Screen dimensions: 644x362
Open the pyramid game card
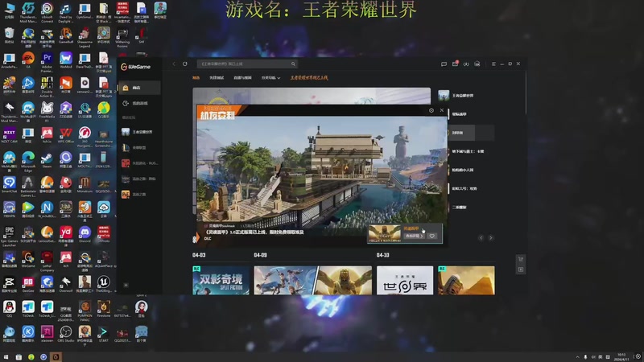(467, 280)
